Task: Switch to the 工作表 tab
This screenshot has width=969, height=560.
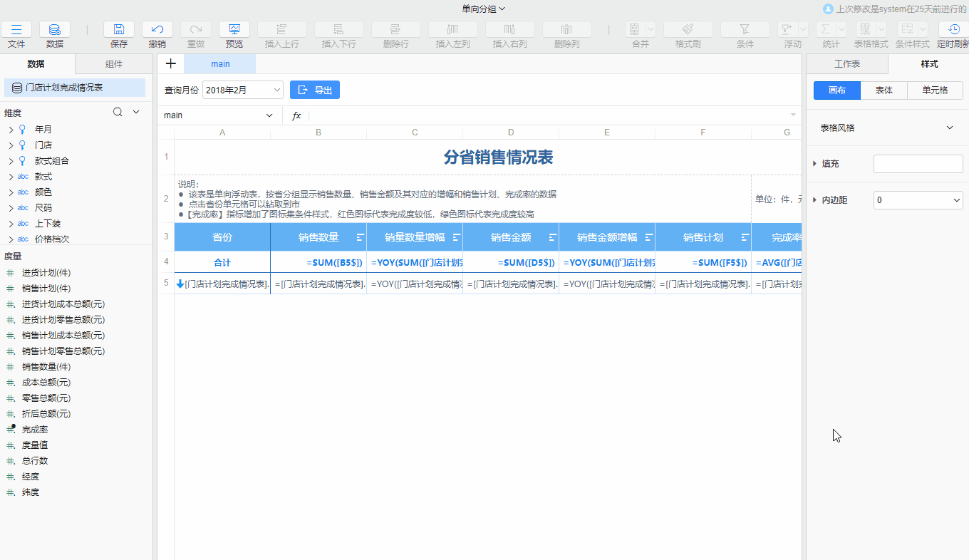Action: (847, 63)
